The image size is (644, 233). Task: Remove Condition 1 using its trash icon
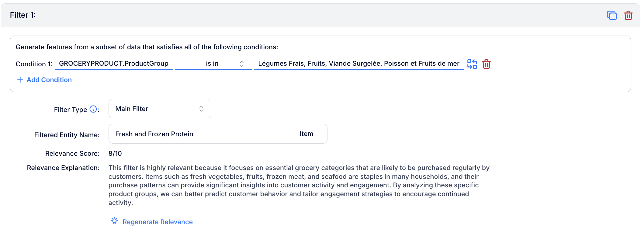click(486, 64)
